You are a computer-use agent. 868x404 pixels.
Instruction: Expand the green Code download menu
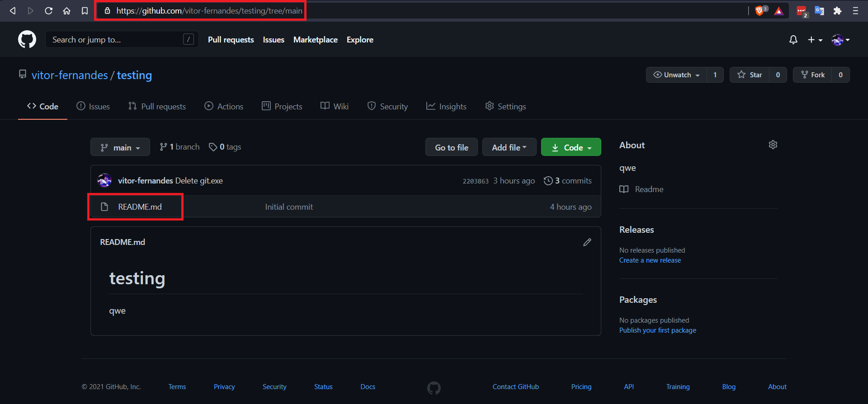tap(571, 147)
